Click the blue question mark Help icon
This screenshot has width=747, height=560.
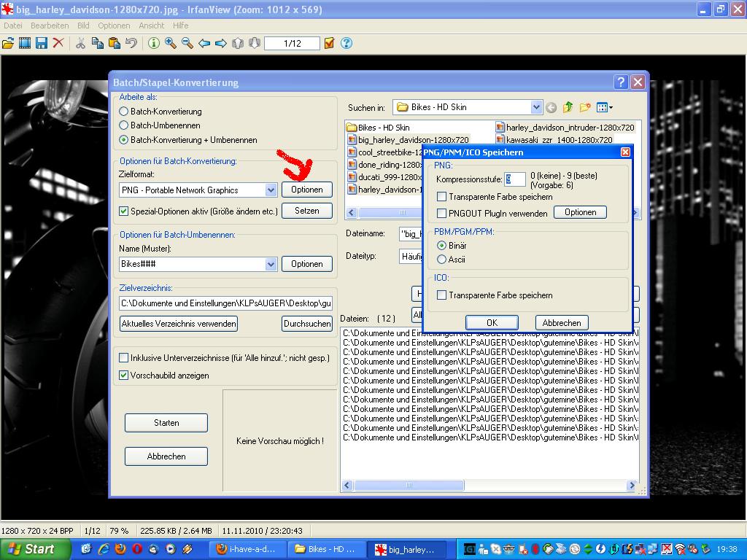[347, 43]
